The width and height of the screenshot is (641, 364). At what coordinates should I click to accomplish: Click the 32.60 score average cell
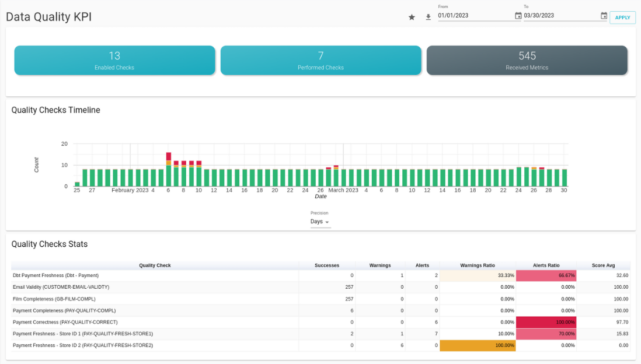[604, 275]
